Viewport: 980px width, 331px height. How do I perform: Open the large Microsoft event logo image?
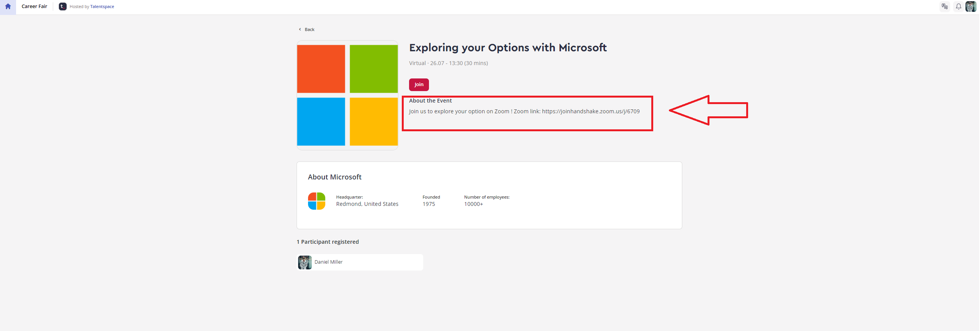tap(347, 95)
